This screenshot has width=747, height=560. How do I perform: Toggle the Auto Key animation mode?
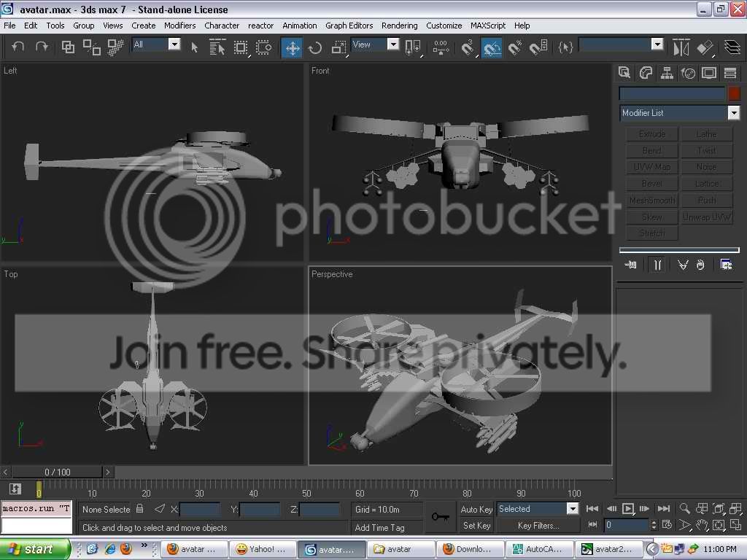coord(476,509)
